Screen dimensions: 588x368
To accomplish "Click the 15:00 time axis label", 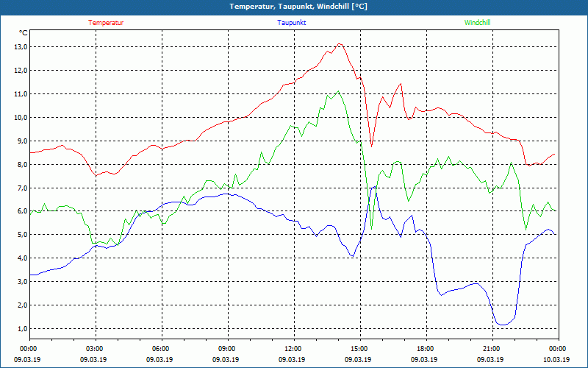I will pyautogui.click(x=360, y=349).
